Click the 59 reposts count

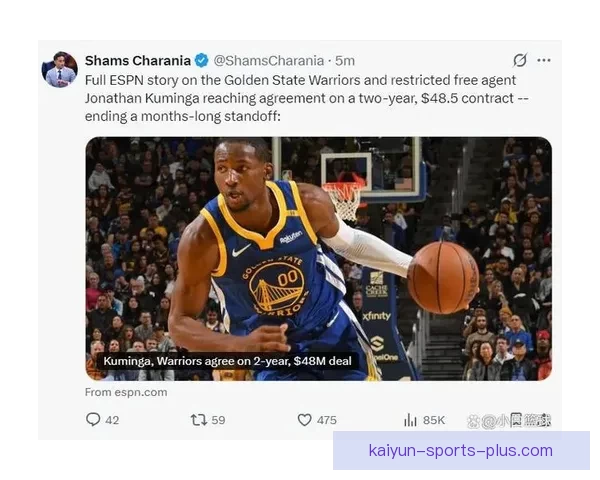218,420
